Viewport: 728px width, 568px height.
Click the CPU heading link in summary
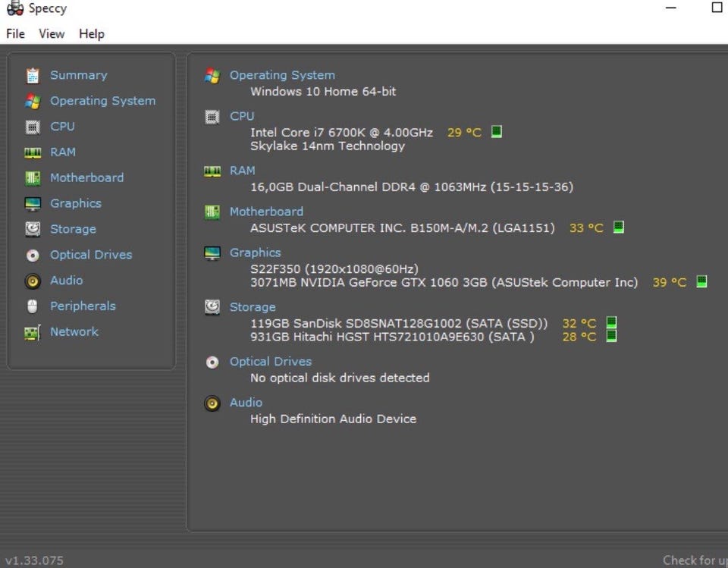tap(242, 116)
